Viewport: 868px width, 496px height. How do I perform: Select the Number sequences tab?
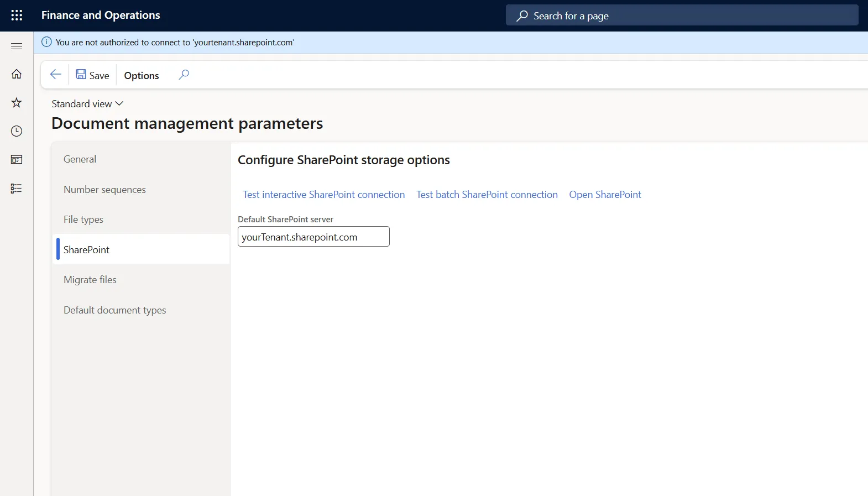(141, 190)
